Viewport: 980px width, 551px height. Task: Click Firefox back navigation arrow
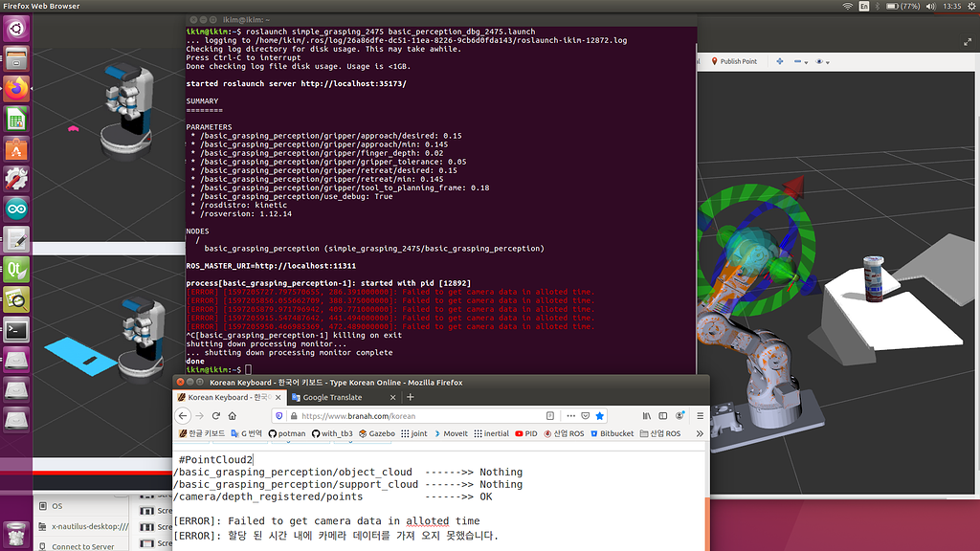click(183, 416)
